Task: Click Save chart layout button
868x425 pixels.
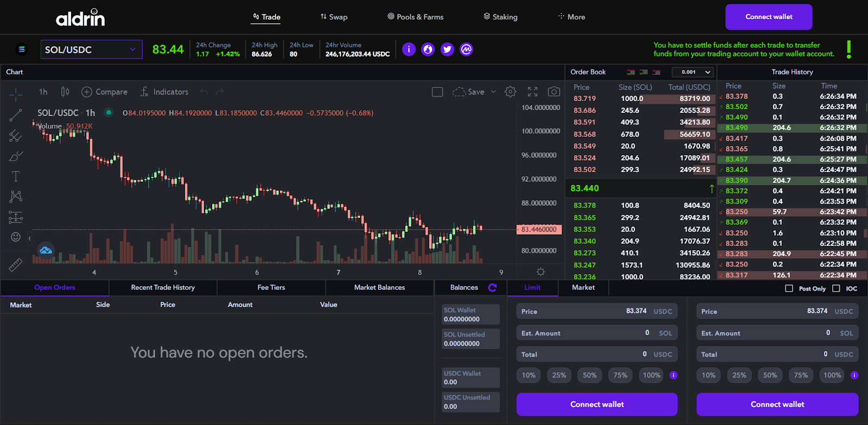Action: (469, 92)
